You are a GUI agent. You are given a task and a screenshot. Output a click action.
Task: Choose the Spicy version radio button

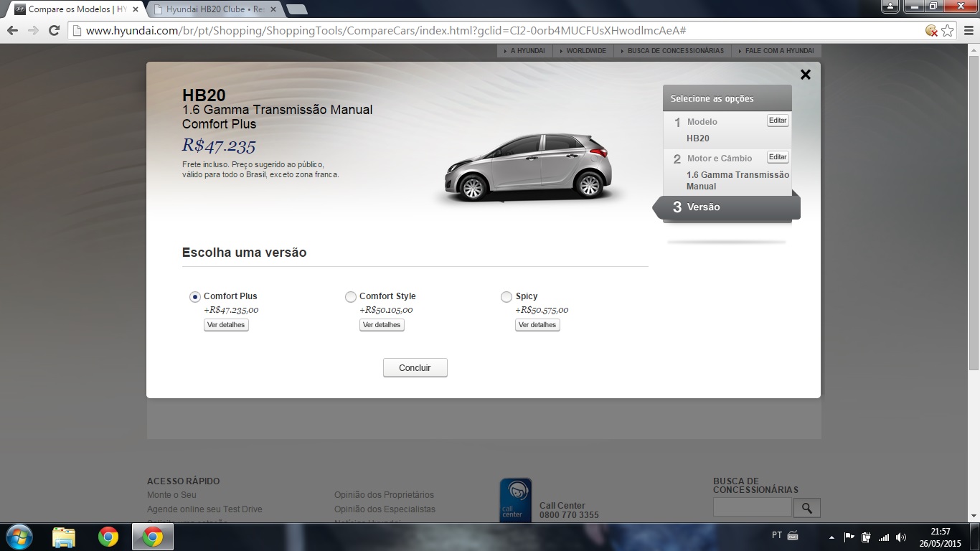tap(507, 297)
